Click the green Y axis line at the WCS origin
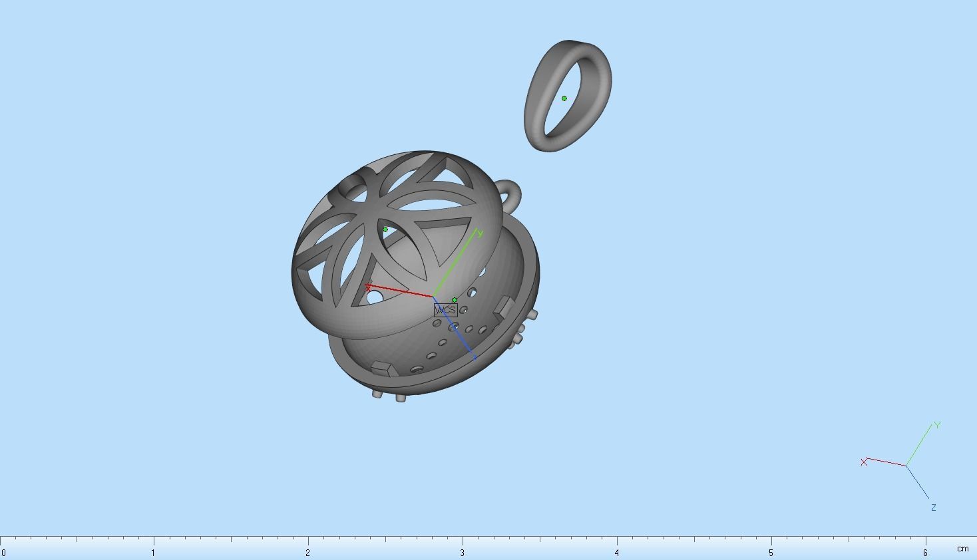977x560 pixels. click(x=456, y=263)
